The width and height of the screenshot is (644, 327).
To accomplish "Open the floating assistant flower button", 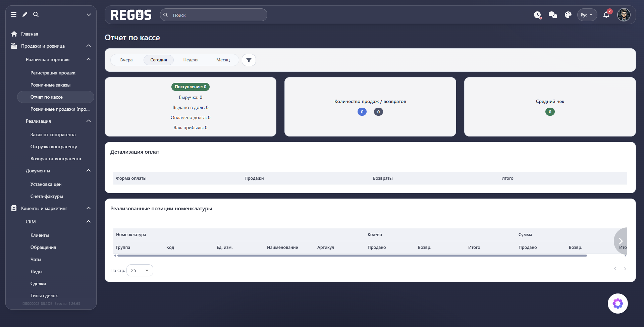I will tap(618, 304).
